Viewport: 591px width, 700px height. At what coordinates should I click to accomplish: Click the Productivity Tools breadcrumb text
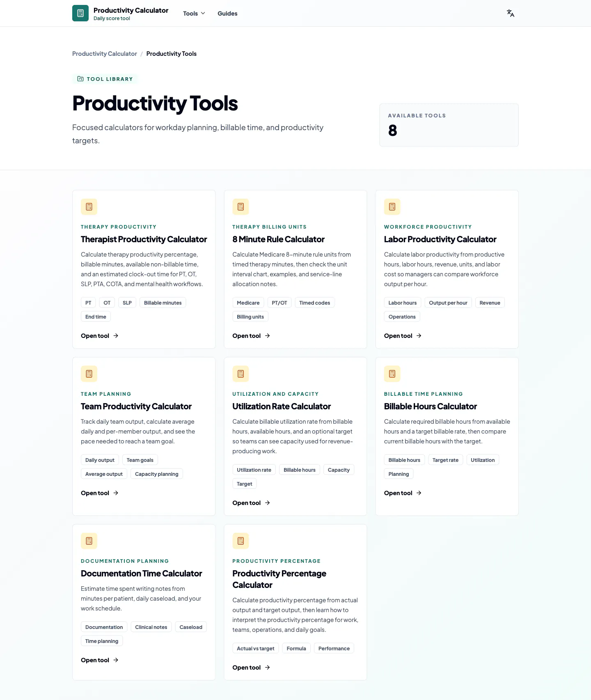click(172, 54)
